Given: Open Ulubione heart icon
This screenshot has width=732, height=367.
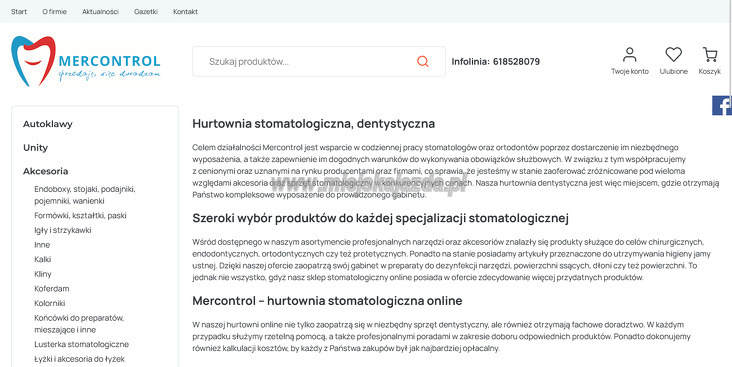Looking at the screenshot, I should [x=673, y=55].
